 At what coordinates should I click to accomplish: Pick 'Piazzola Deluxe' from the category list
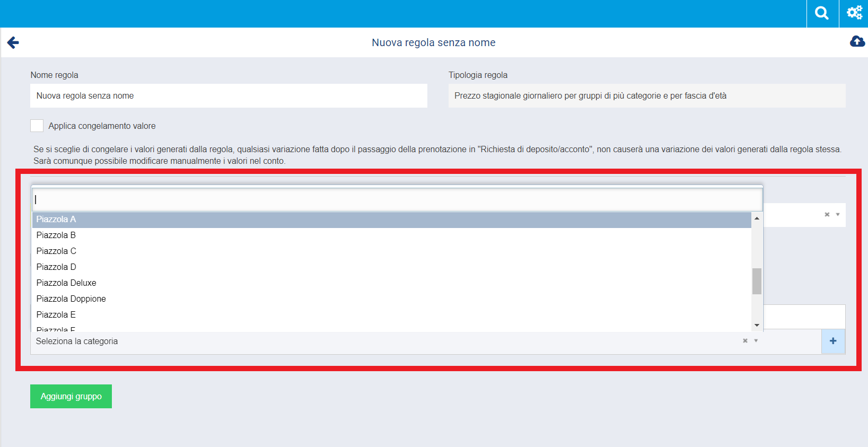click(66, 283)
